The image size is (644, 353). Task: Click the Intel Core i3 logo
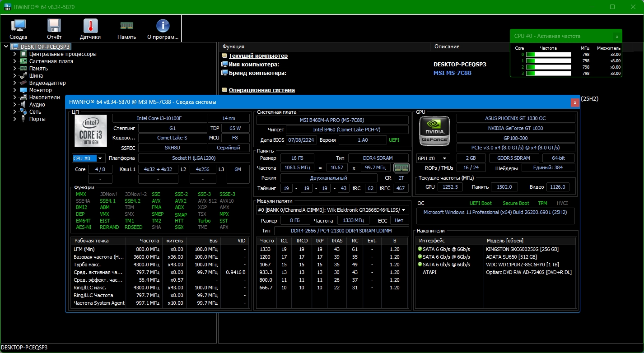coord(90,131)
